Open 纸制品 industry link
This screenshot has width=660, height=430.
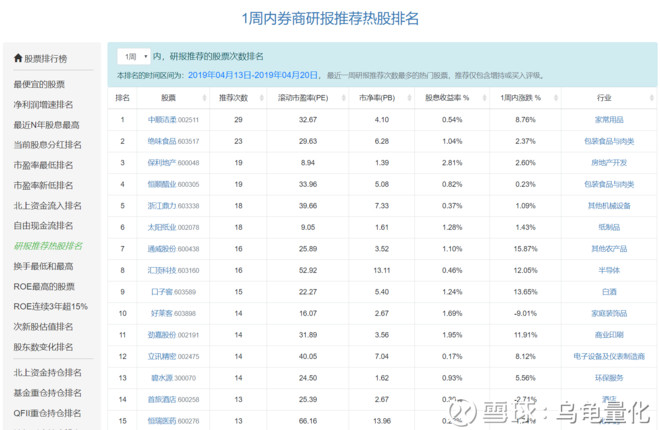point(609,227)
